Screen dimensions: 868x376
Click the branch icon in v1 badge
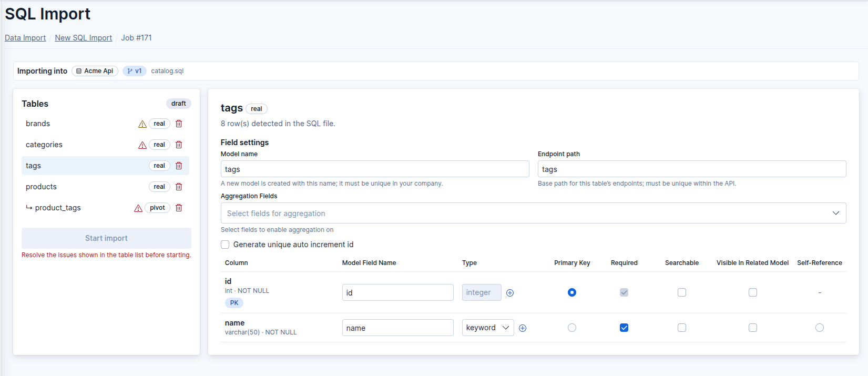point(130,71)
